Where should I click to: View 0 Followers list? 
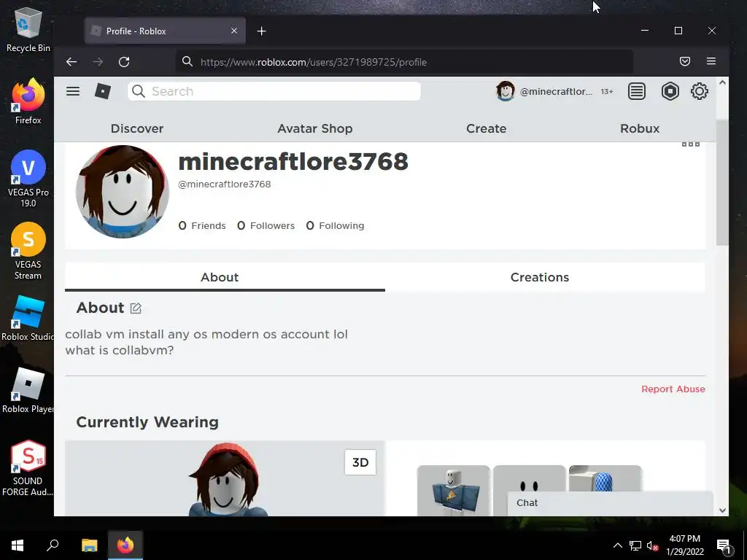(266, 226)
